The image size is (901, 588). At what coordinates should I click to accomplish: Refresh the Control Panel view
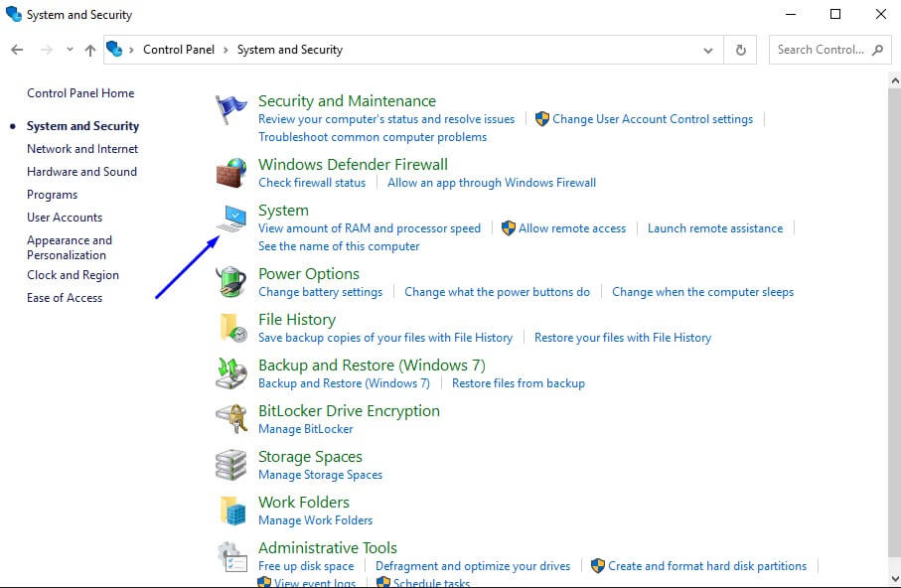pos(741,50)
